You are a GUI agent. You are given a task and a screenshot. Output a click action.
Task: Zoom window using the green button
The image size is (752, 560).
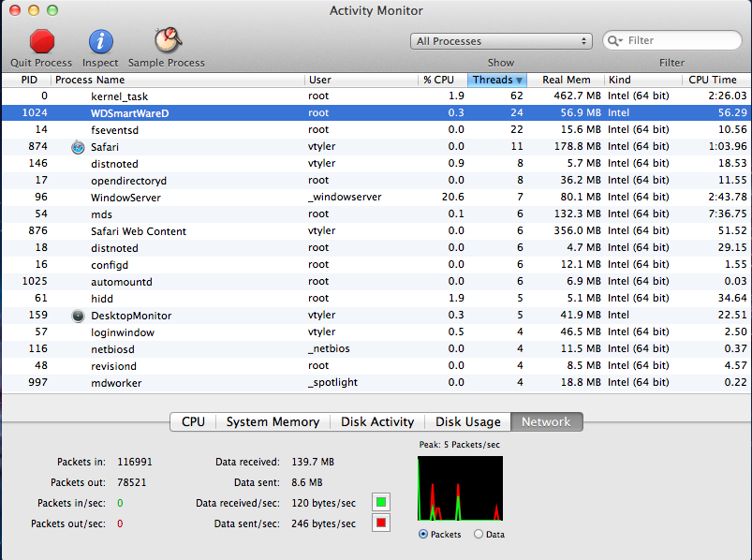click(52, 10)
